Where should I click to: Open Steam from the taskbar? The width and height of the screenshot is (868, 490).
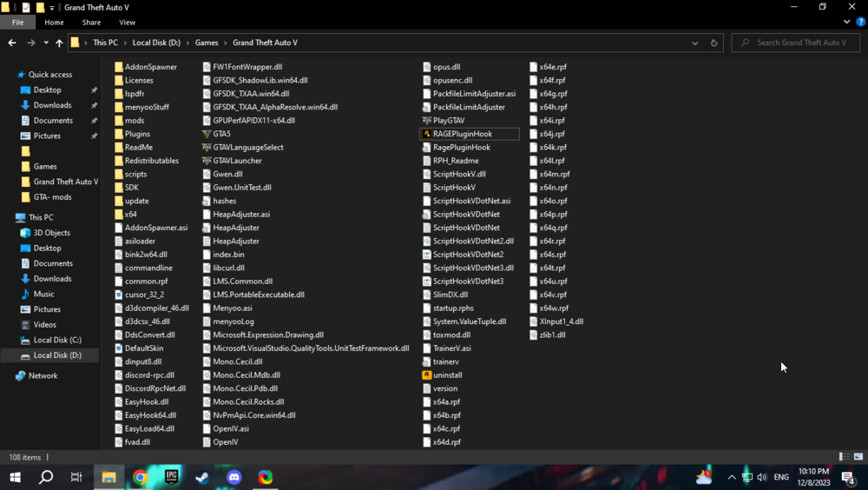coord(202,477)
